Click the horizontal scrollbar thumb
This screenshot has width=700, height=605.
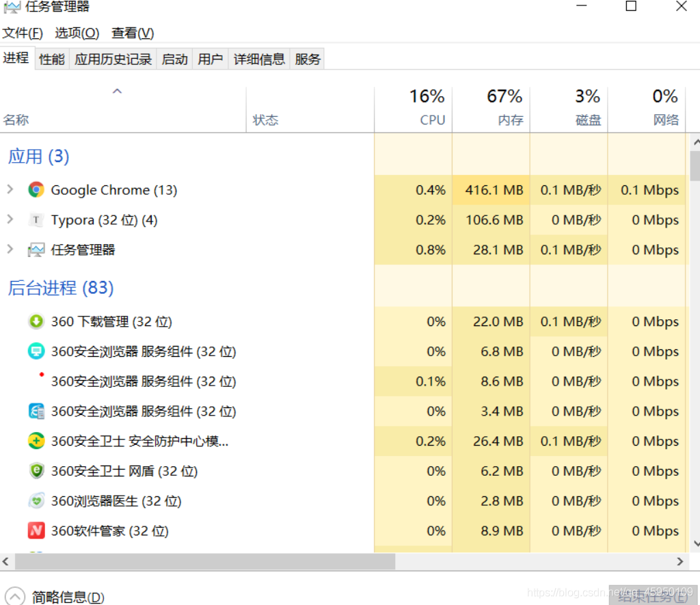click(x=205, y=562)
